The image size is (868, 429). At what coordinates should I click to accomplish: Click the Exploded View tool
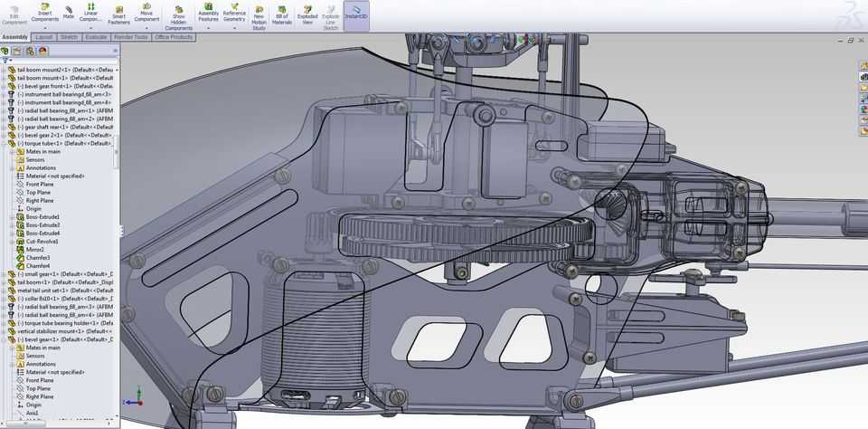pyautogui.click(x=307, y=16)
